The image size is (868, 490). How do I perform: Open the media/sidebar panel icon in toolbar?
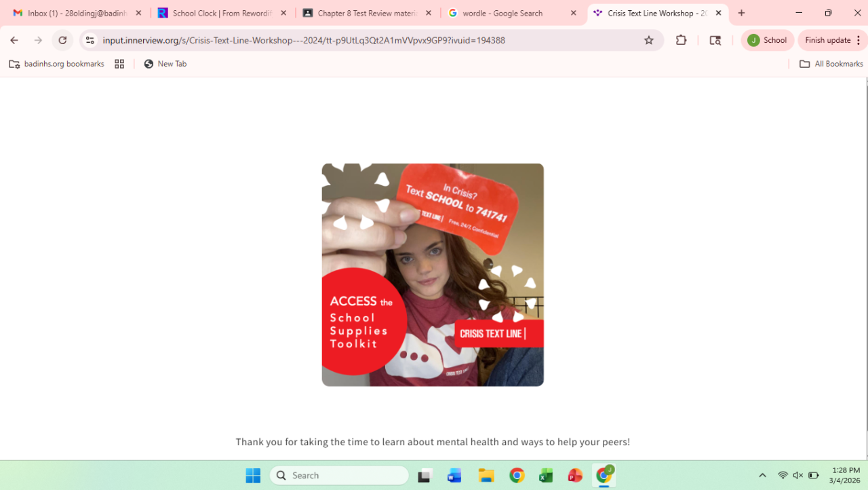(x=715, y=40)
